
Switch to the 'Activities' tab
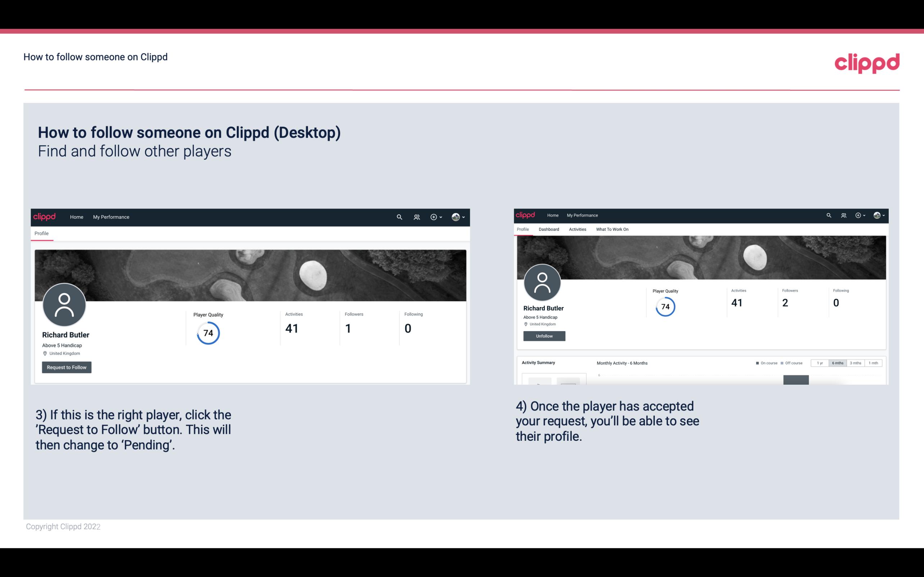(577, 229)
